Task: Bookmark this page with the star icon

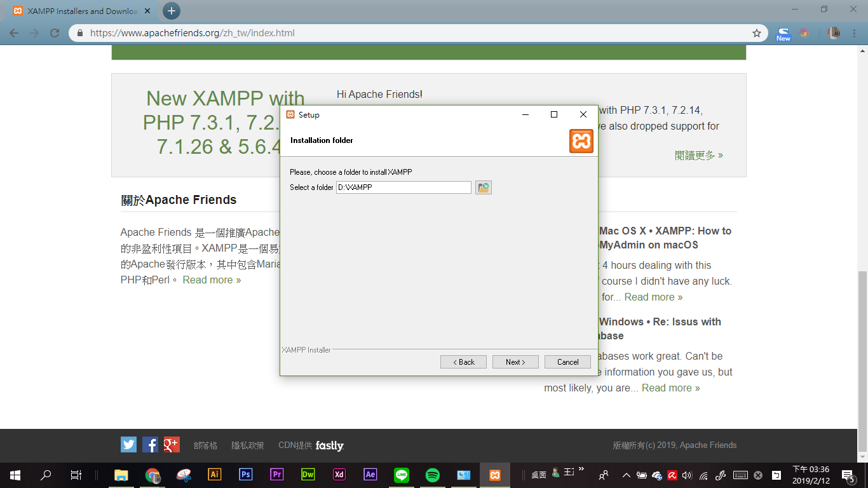Action: click(757, 33)
